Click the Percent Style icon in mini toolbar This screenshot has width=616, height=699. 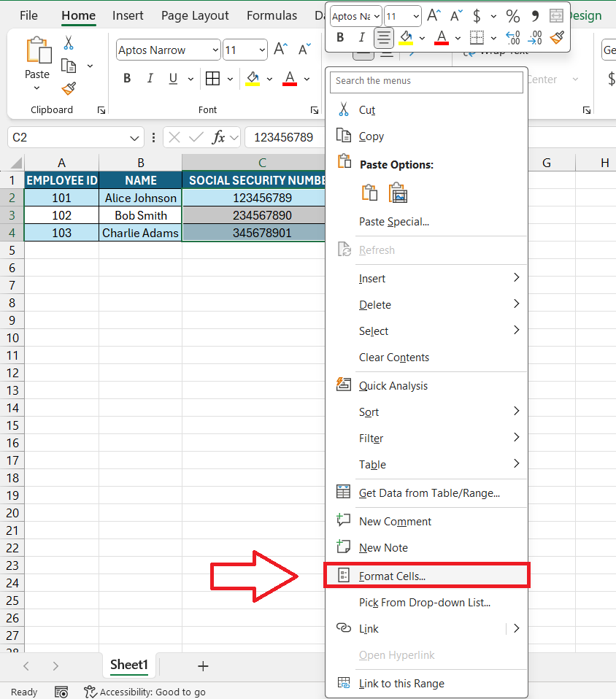point(512,17)
